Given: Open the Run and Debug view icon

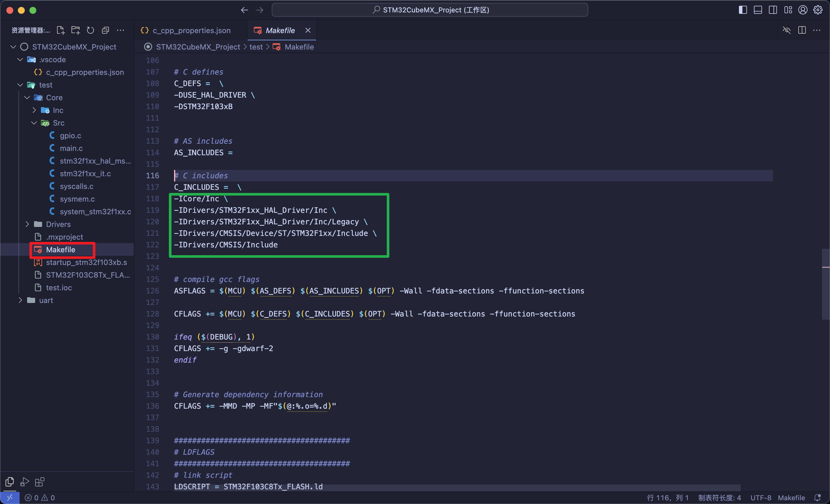Looking at the screenshot, I should [24, 482].
